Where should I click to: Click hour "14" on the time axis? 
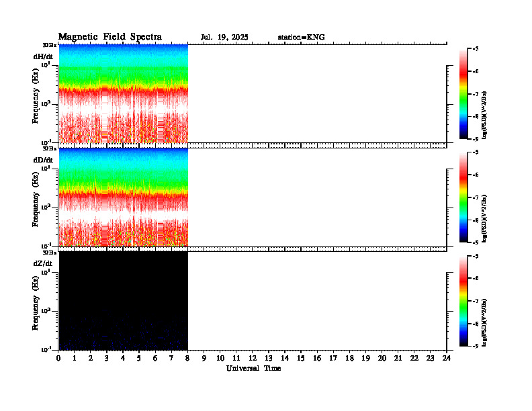pyautogui.click(x=285, y=359)
